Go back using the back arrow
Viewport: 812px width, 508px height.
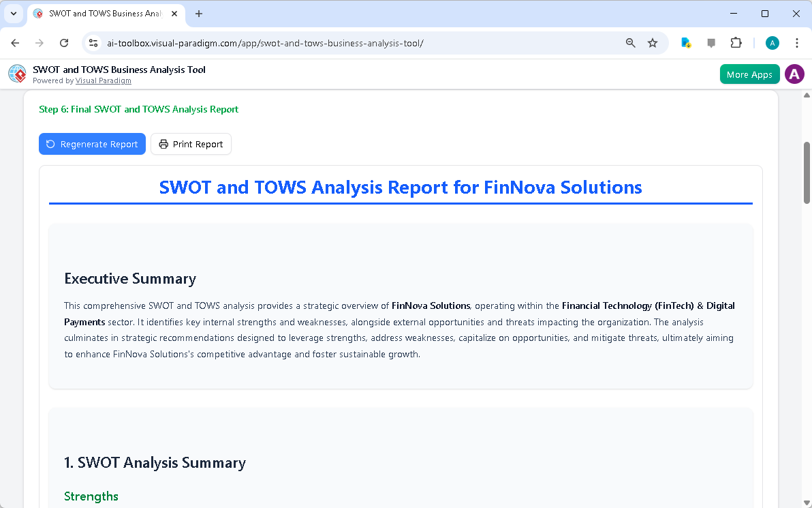tap(15, 42)
